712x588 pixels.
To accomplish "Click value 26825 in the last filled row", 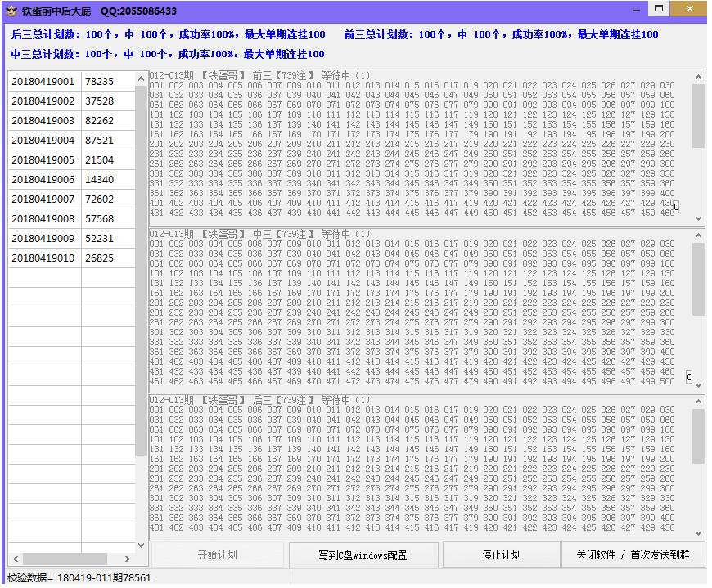I will coord(100,258).
